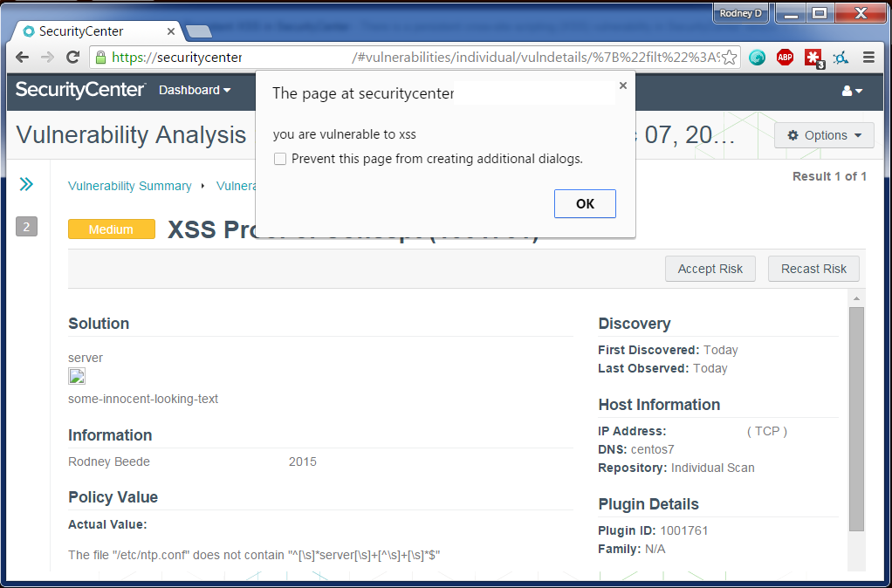Click the Medium severity badge
The height and width of the screenshot is (588, 892).
112,229
